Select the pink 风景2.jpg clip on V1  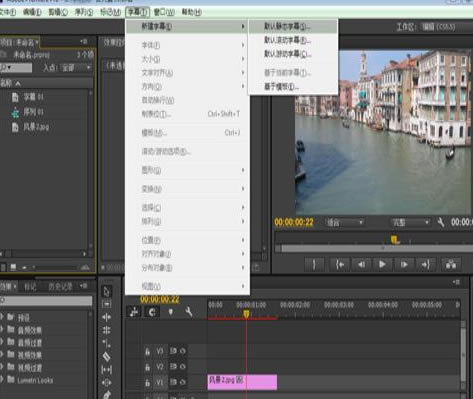[x=242, y=382]
